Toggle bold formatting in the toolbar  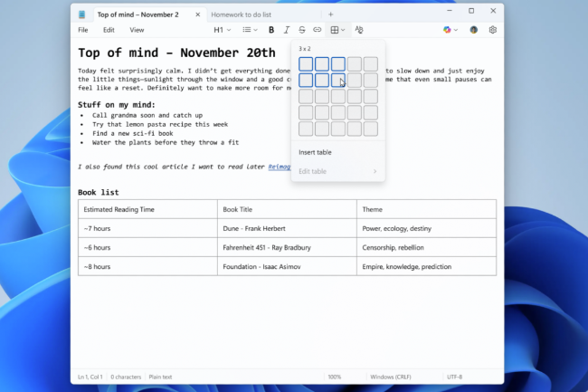(271, 30)
